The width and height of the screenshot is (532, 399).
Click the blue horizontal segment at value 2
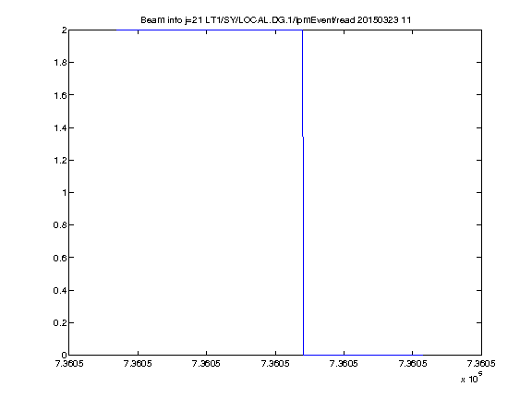pyautogui.click(x=210, y=30)
